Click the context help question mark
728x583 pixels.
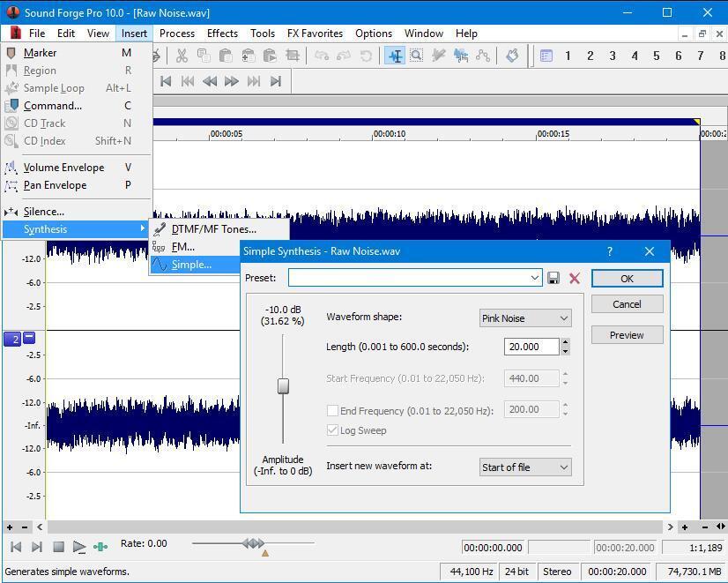click(x=609, y=251)
